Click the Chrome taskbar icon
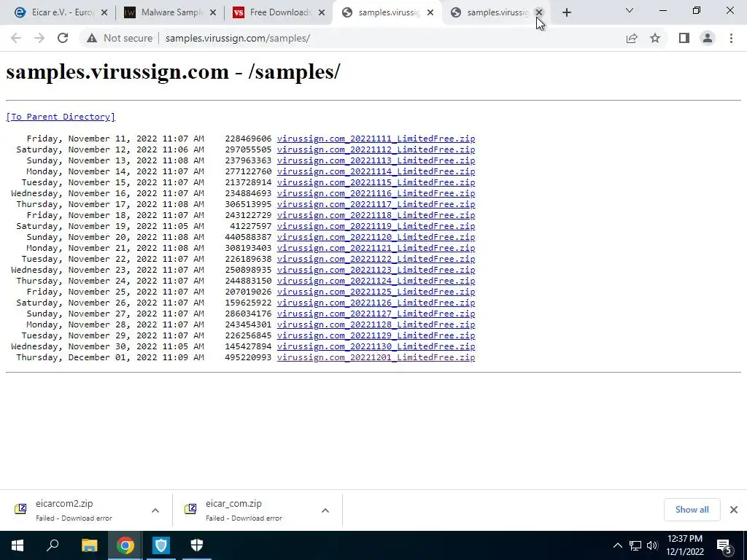 (x=125, y=545)
